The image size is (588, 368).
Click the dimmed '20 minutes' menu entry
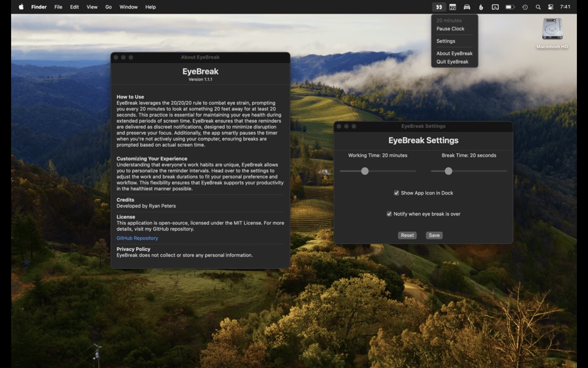(x=449, y=20)
